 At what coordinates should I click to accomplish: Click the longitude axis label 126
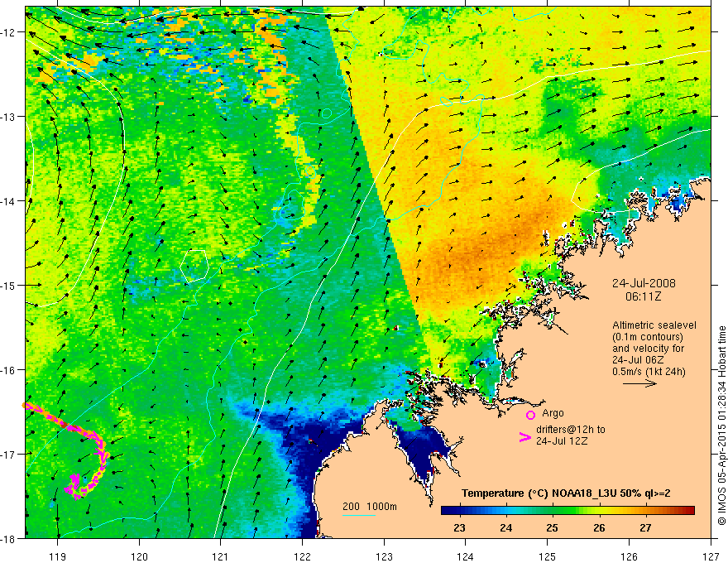point(629,556)
